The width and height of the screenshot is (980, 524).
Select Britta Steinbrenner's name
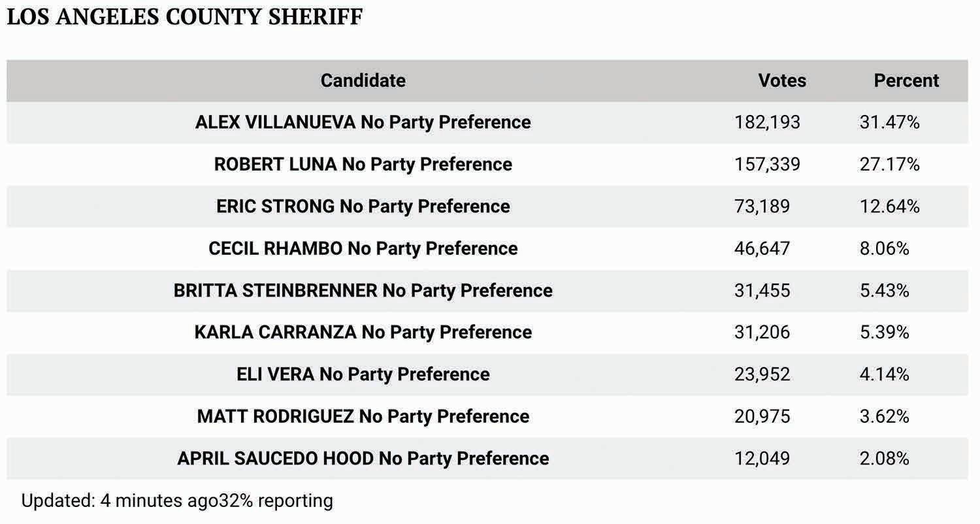[363, 290]
